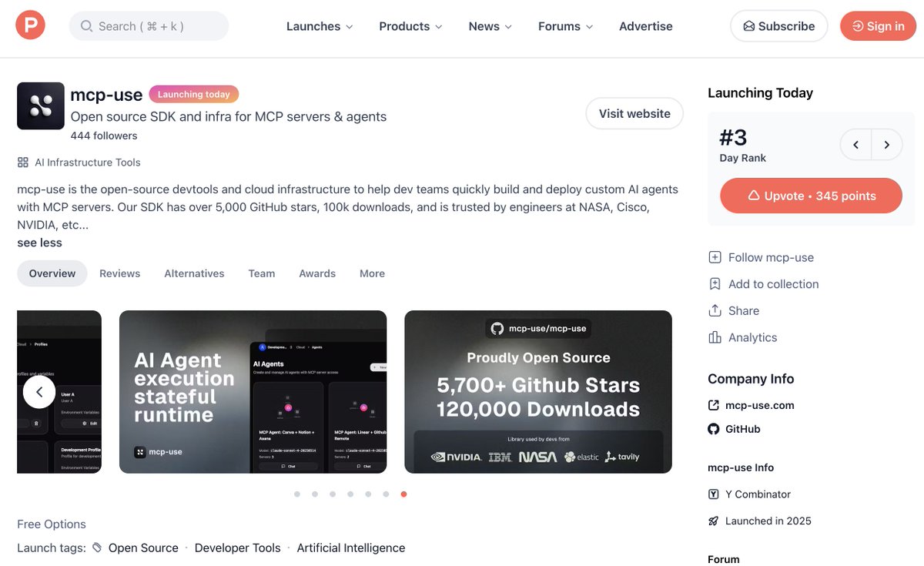Click the external link icon beside mcp-use.com
Screen dimensions: 924x566
point(714,405)
